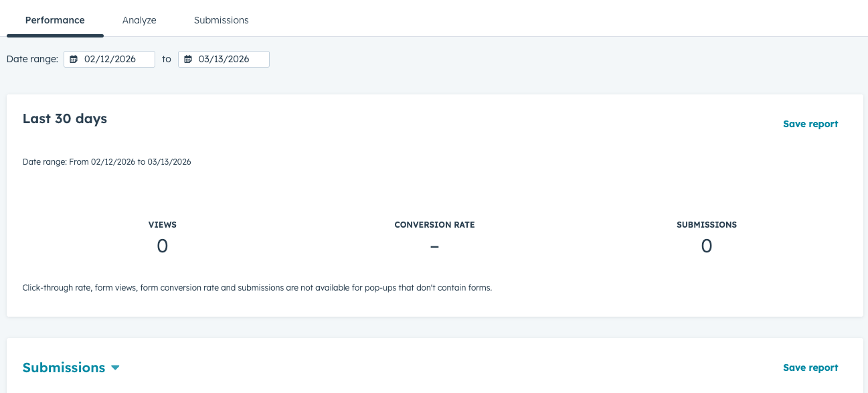Click the Submissions count value in metrics
This screenshot has width=868, height=393.
(x=706, y=246)
